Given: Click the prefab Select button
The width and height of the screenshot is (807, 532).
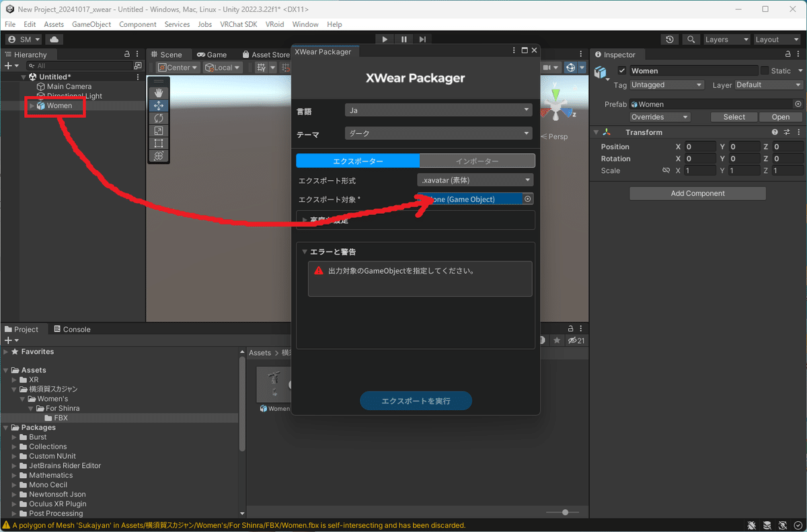Looking at the screenshot, I should 734,117.
